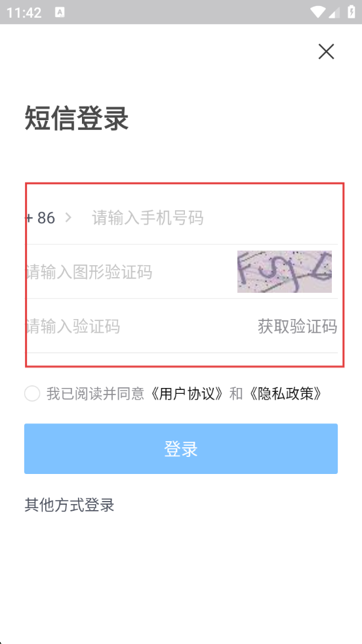Open the 《用户协议》 link

pos(187,394)
